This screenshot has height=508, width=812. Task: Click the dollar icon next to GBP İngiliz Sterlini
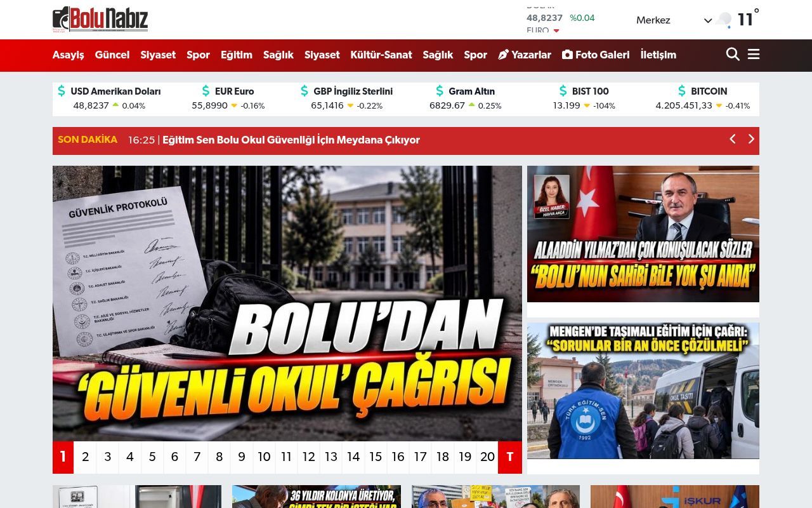point(304,91)
